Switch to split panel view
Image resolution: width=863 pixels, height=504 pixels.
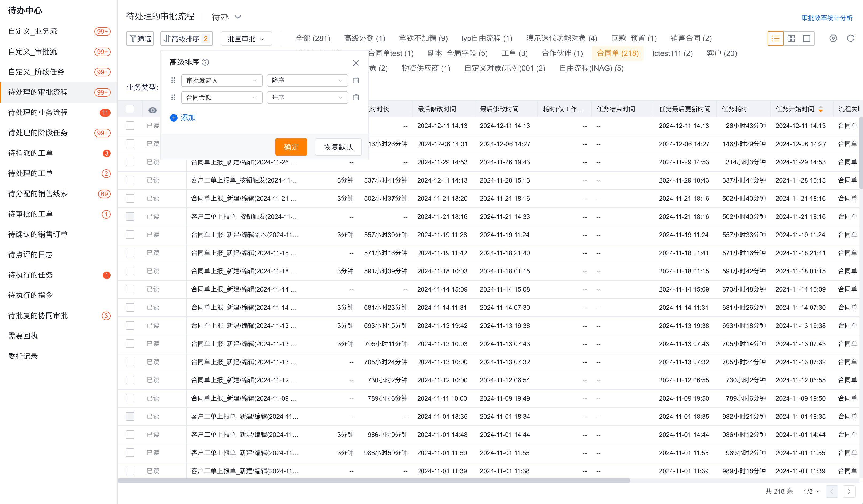[x=807, y=38]
